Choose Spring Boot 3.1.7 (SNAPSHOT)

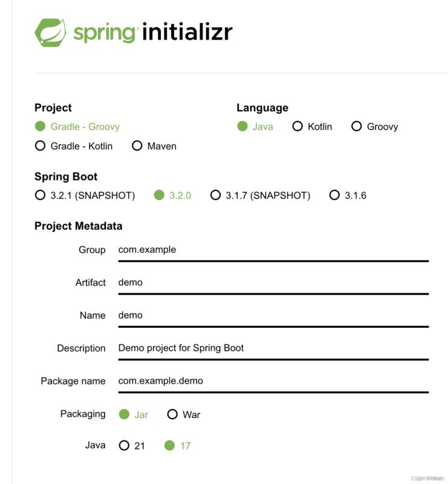[x=260, y=195]
